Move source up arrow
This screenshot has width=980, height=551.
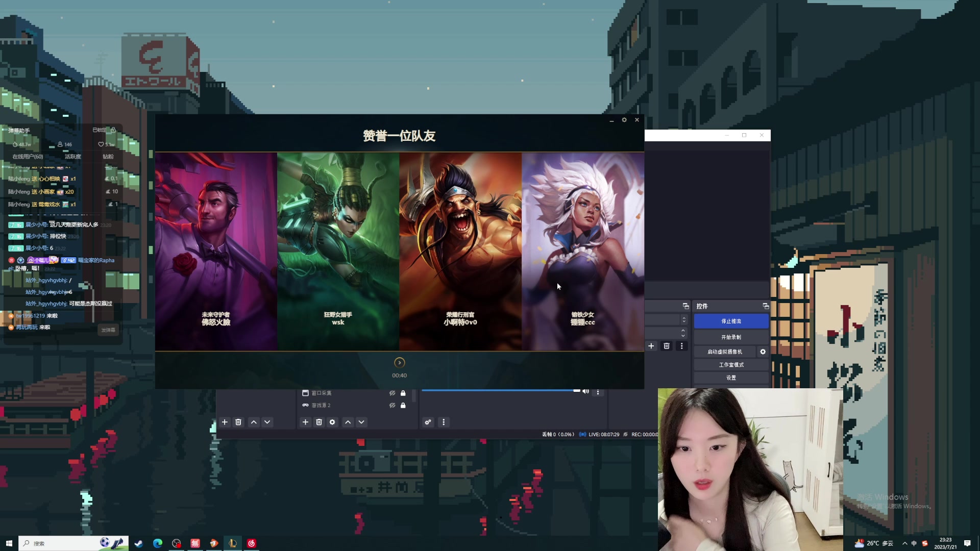click(348, 422)
